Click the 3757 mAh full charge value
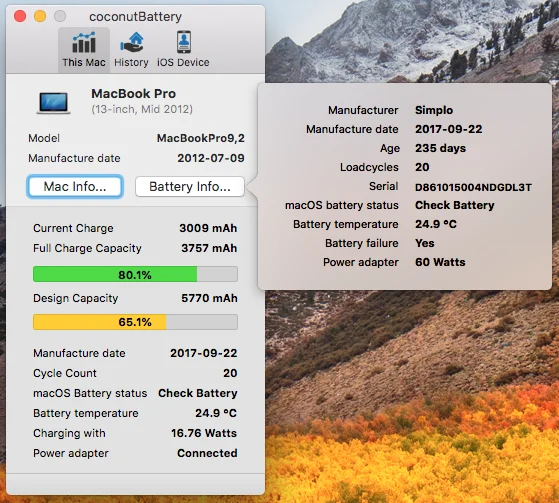The width and height of the screenshot is (559, 503). (x=209, y=248)
